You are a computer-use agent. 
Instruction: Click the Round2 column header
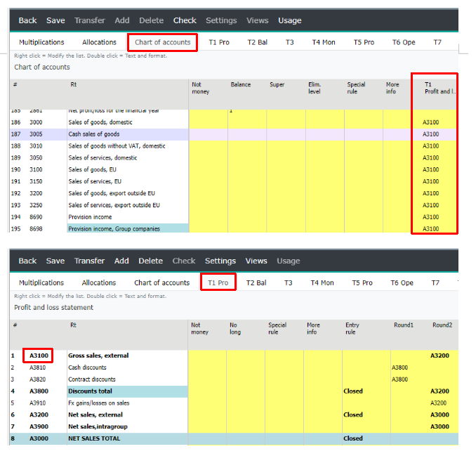point(442,325)
